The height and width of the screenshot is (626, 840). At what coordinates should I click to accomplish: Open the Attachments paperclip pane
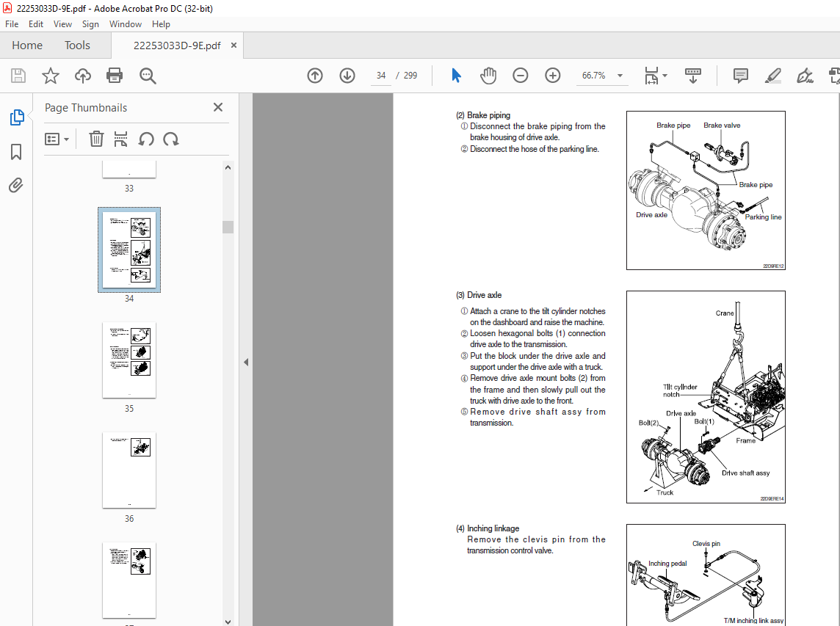tap(16, 185)
